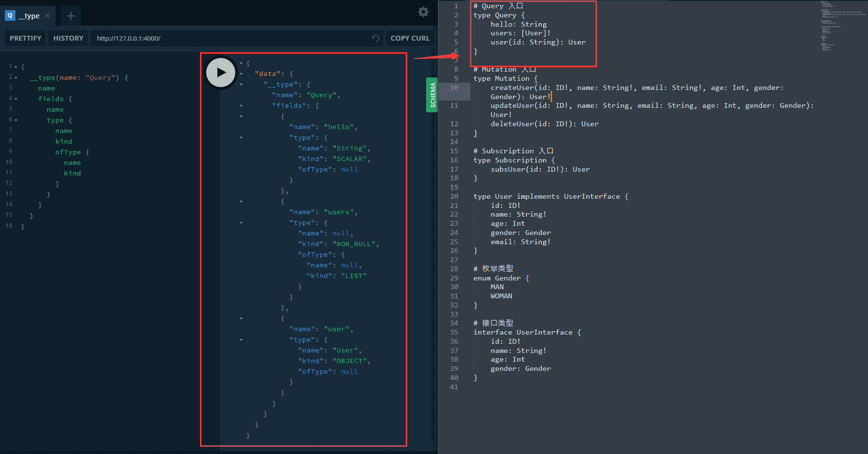Click the 'type Query {' line in the editor
The image size is (868, 454).
click(499, 15)
